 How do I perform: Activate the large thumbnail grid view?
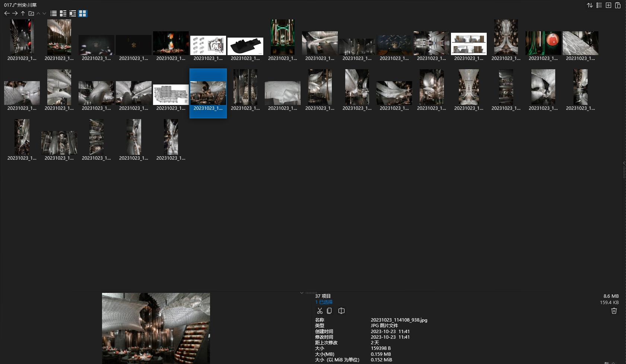tap(82, 13)
